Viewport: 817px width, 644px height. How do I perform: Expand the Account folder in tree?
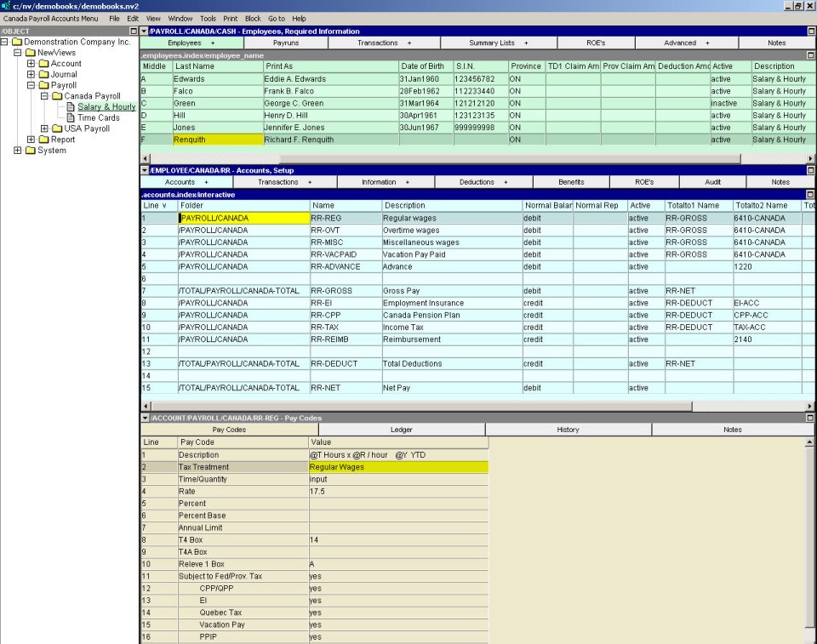pyautogui.click(x=31, y=64)
